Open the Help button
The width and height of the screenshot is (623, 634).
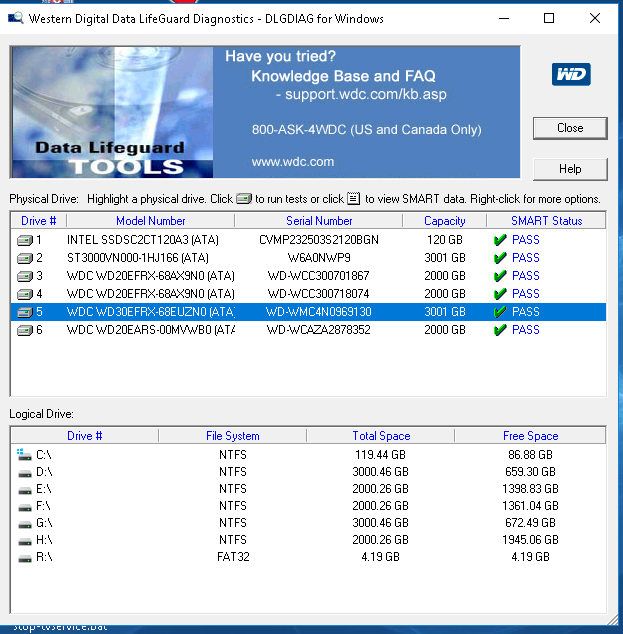(x=570, y=169)
